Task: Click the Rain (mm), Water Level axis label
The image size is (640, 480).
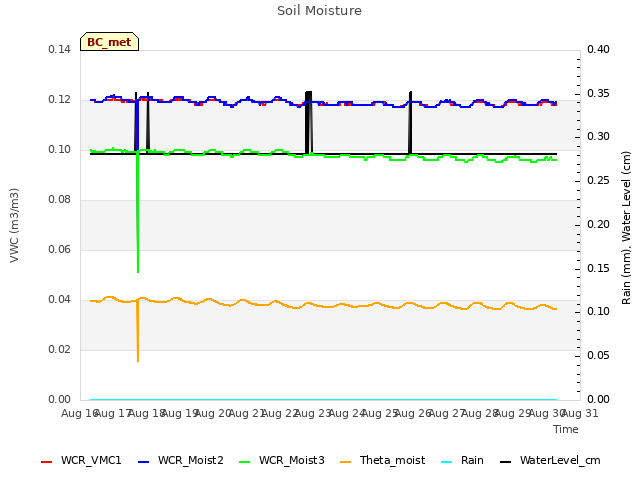Action: point(626,228)
